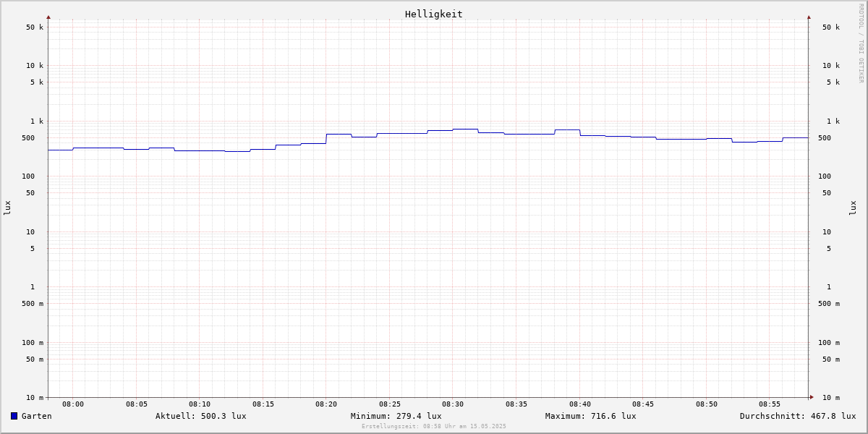
Task: Click the 10 m label on right axis
Action: click(831, 398)
